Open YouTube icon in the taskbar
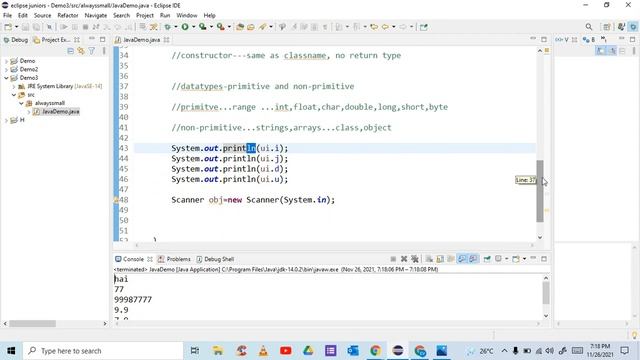Viewport: 640px width, 360px height. tap(286, 351)
